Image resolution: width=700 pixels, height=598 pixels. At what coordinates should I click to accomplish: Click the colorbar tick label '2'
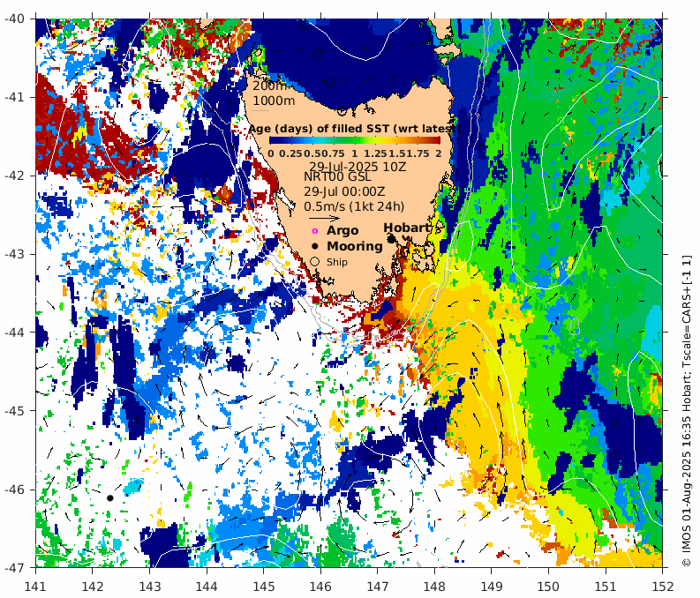pos(439,153)
